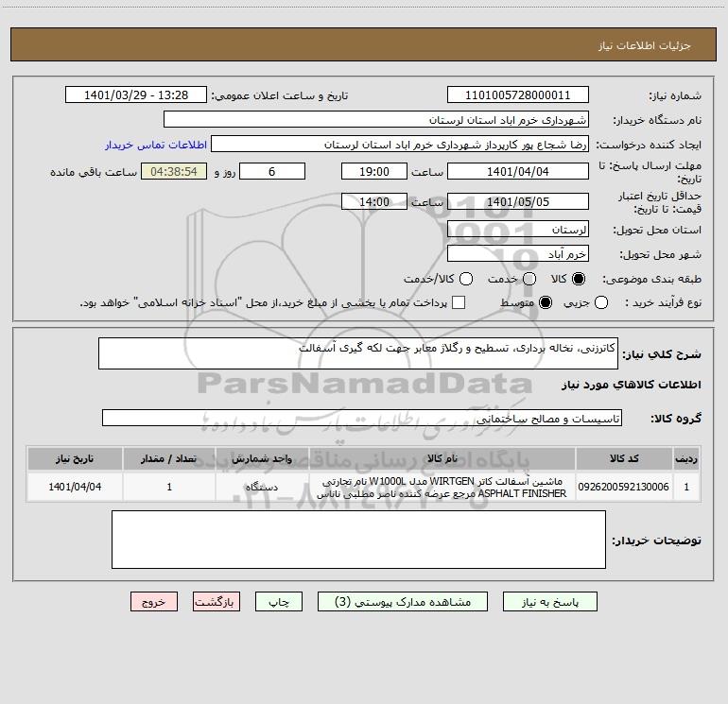This screenshot has width=728, height=704.
Task: Focus the توضیحات خریدار text area
Action: [358, 540]
